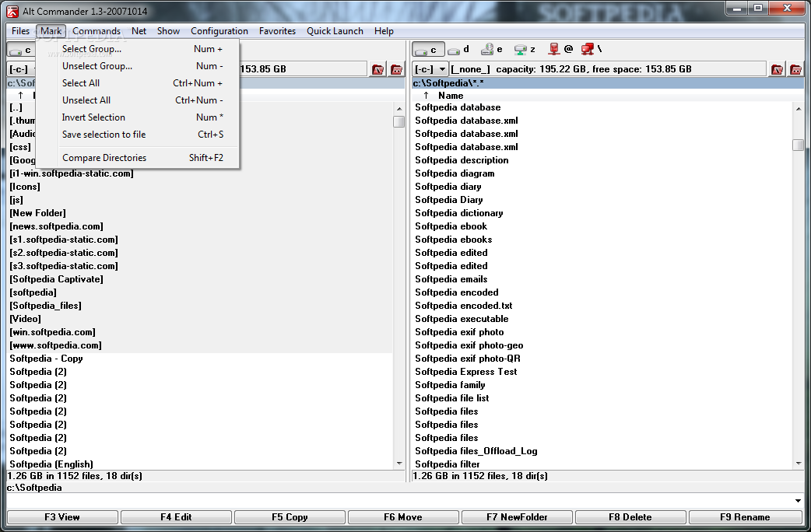Open the Favorites menu

(277, 31)
